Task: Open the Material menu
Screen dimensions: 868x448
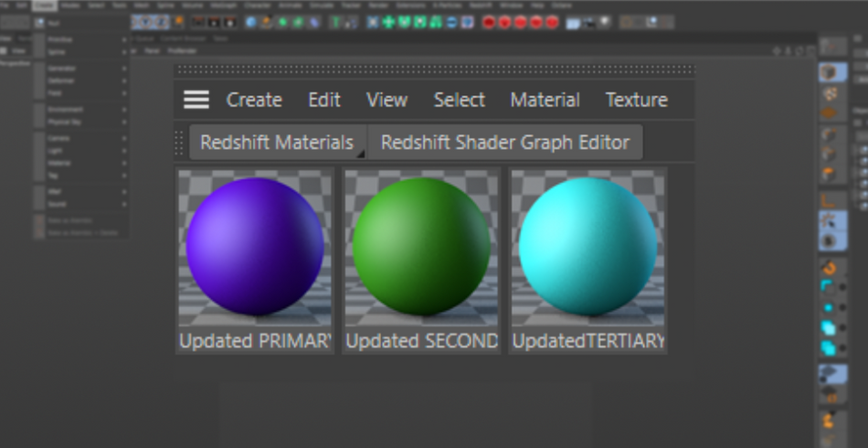Action: pos(545,101)
